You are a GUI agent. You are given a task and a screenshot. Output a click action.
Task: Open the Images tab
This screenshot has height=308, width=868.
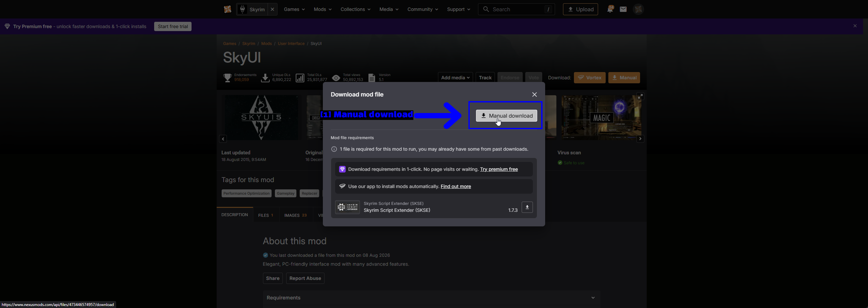[295, 215]
